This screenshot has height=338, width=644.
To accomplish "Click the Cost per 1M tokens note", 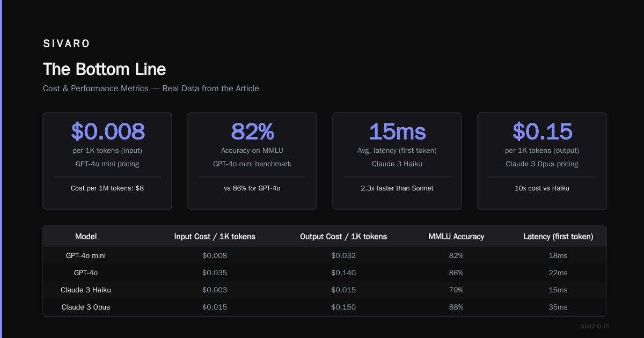I will tap(107, 188).
